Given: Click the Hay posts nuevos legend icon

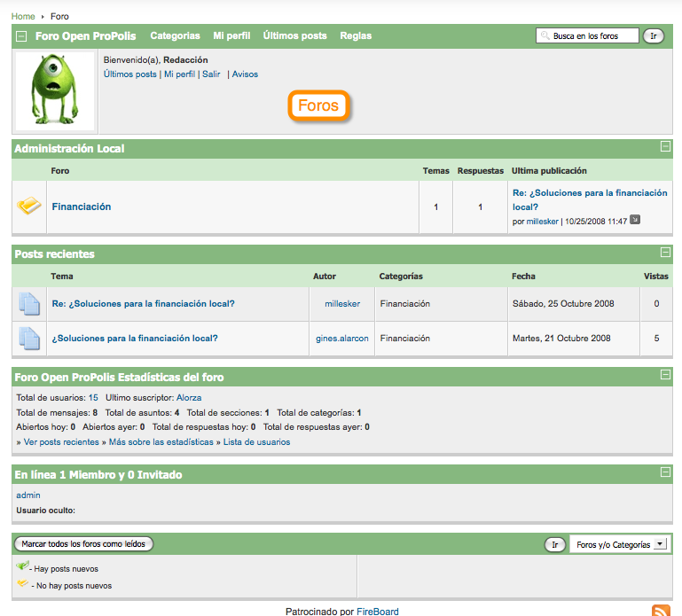Looking at the screenshot, I should (23, 565).
